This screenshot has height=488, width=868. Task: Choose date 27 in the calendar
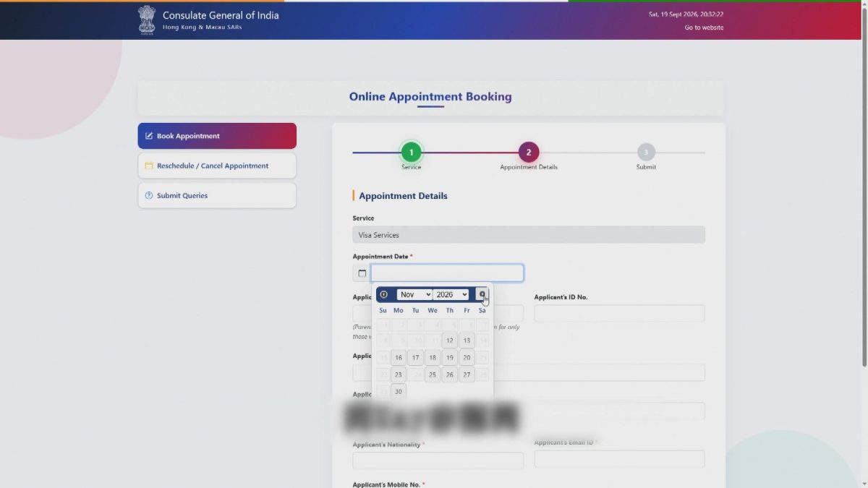coord(467,374)
